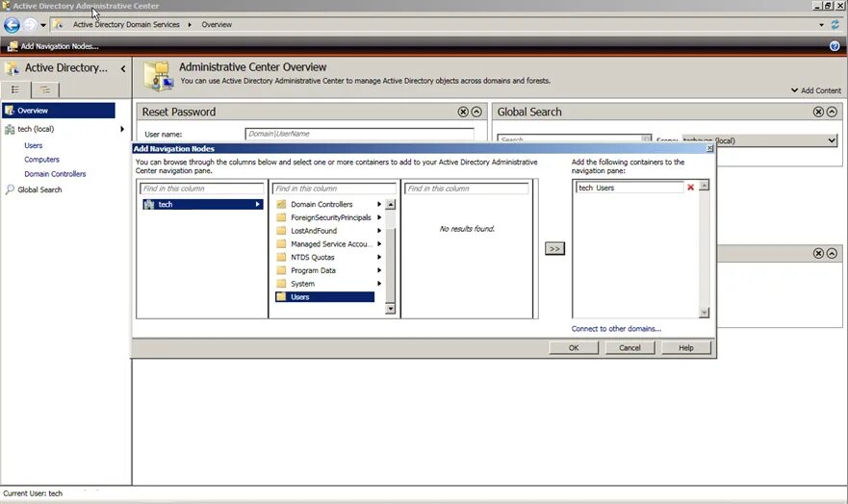
Task: Close the lower right tile behind dialog
Action: point(818,253)
